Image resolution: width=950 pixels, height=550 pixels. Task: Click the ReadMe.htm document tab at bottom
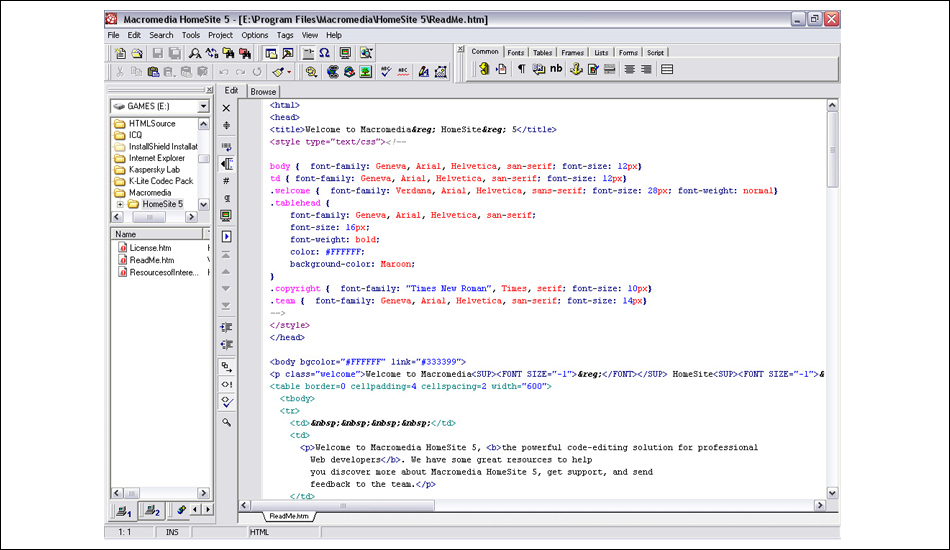coord(289,516)
